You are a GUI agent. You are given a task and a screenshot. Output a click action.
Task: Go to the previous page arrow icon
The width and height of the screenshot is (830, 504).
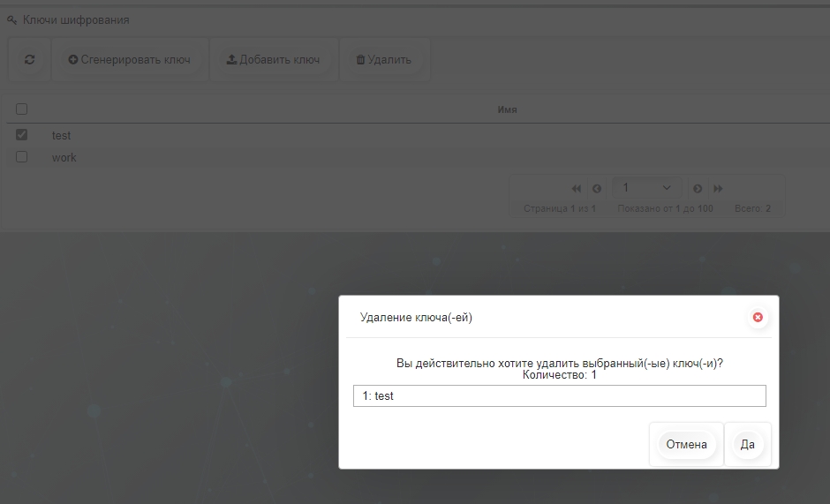point(597,189)
